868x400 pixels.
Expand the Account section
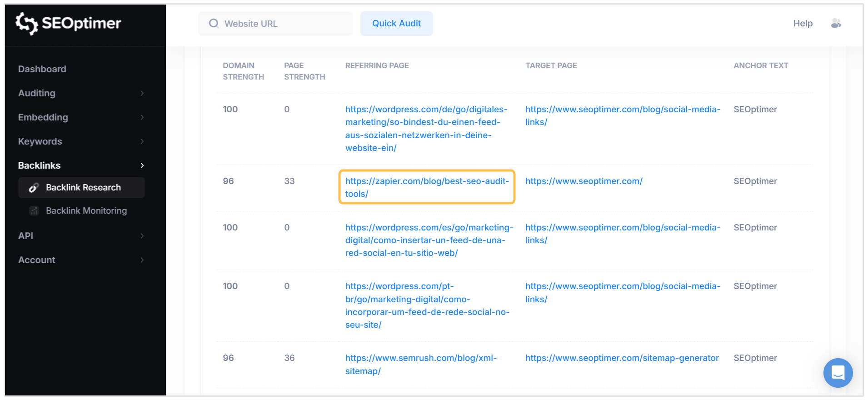142,260
